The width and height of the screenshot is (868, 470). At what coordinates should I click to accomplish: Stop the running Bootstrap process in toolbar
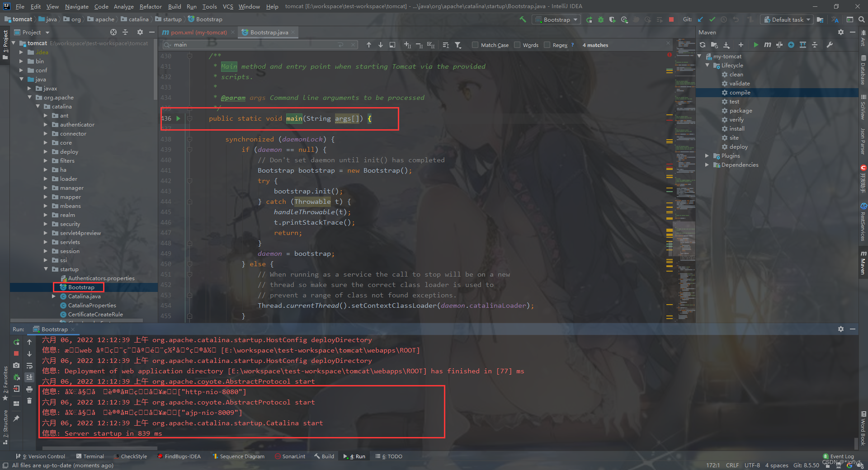[x=671, y=19]
